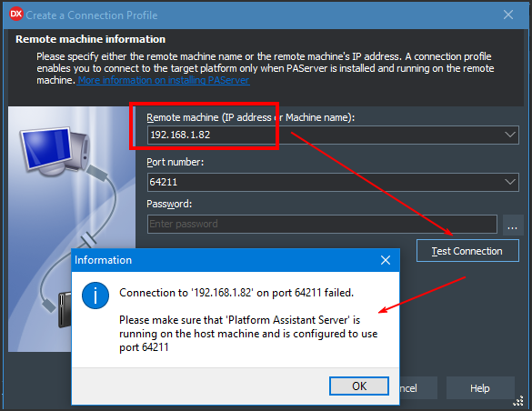The height and width of the screenshot is (411, 532).
Task: Click the 'Password:' label
Action: (169, 205)
